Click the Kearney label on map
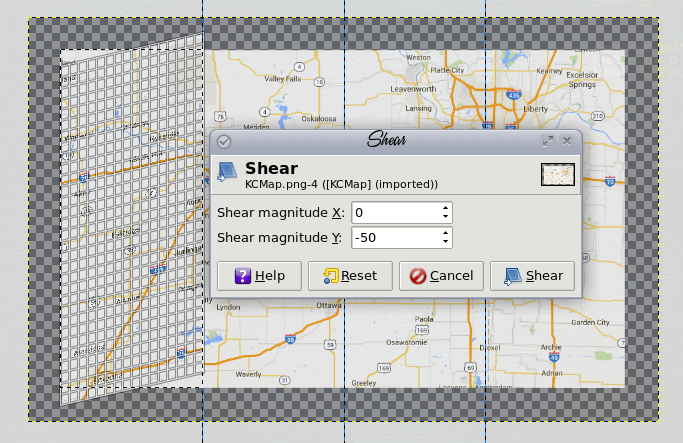Image resolution: width=683 pixels, height=443 pixels. pyautogui.click(x=549, y=71)
